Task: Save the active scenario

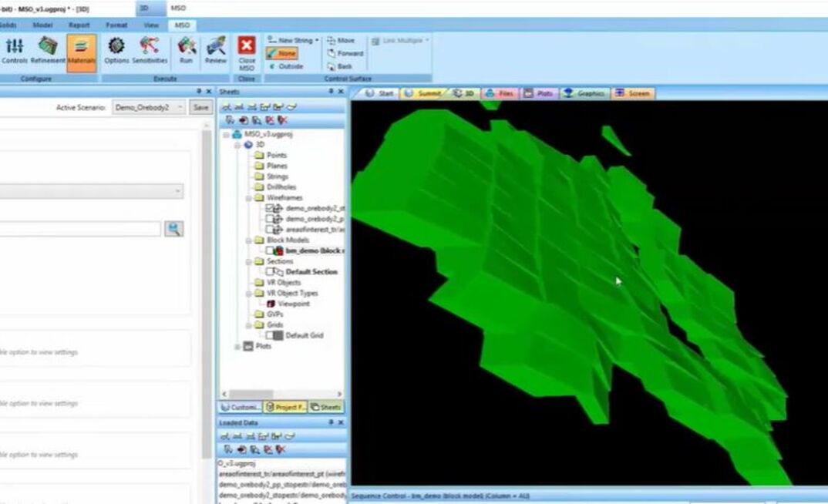Action: pyautogui.click(x=200, y=108)
